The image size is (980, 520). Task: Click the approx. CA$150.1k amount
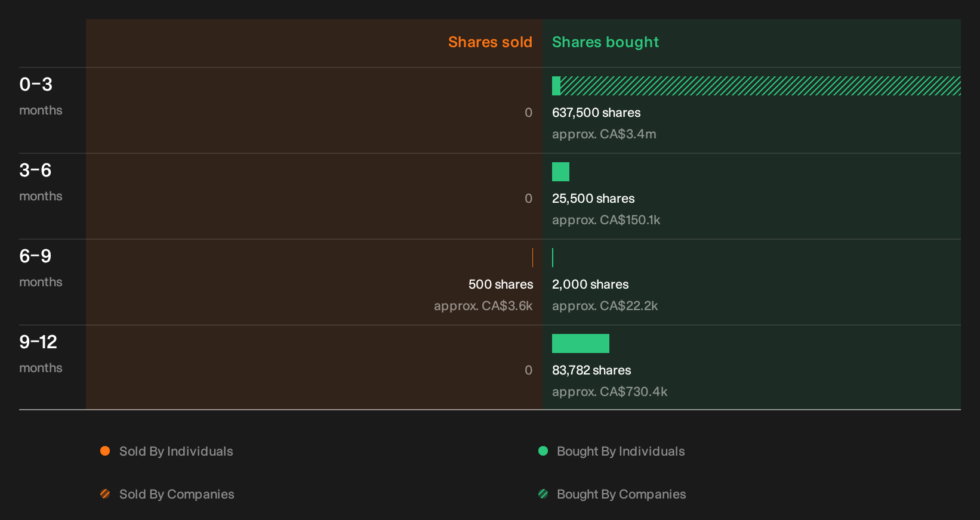point(606,220)
